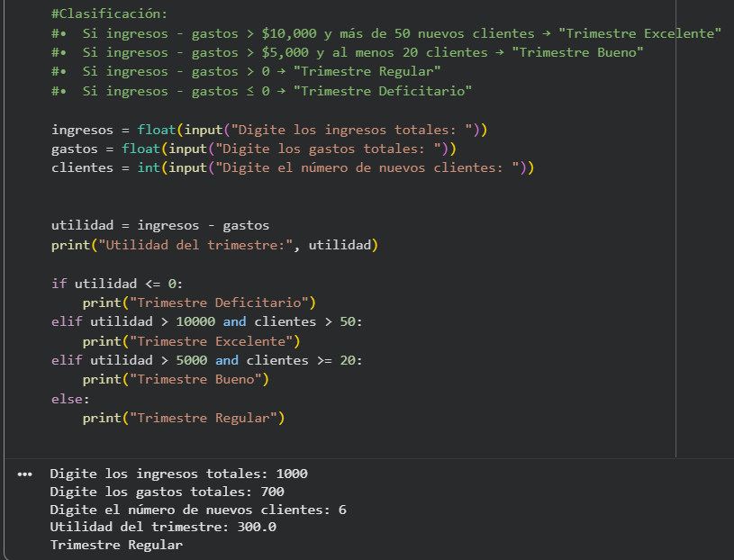734x560 pixels.
Task: Place cursor on the clientes int input line
Action: [x=293, y=167]
